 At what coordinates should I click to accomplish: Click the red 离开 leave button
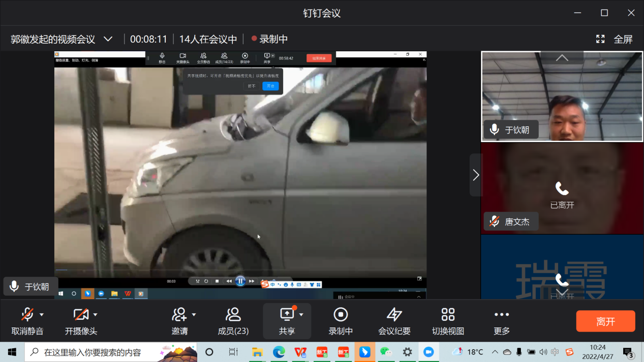click(605, 321)
